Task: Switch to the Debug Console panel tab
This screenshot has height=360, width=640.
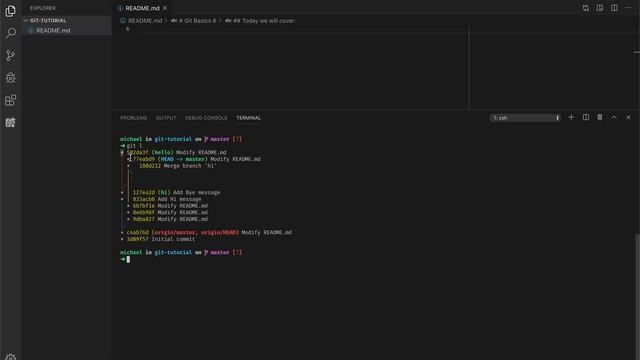Action: coord(206,118)
